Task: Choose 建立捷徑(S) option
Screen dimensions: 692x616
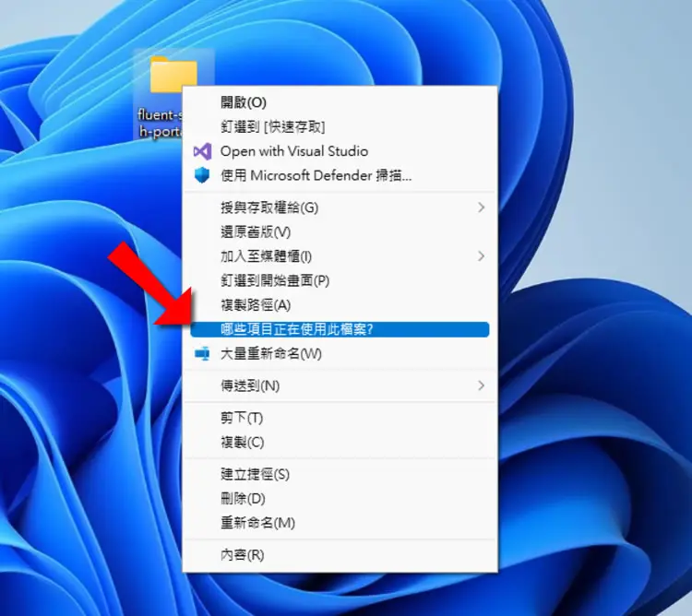Action: 340,475
